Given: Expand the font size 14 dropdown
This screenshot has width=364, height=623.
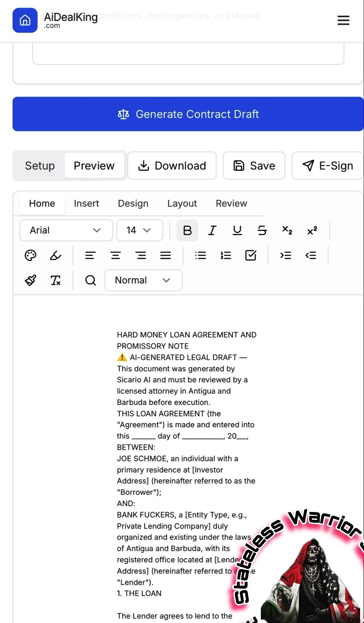Looking at the screenshot, I should click(140, 230).
